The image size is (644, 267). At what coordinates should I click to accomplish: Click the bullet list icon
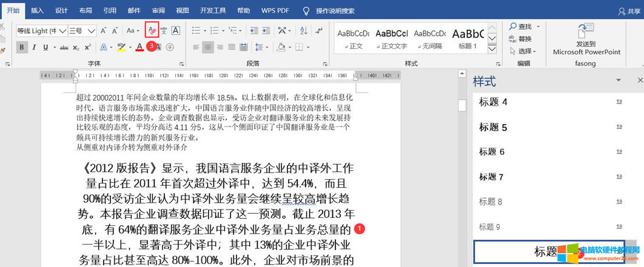(195, 30)
